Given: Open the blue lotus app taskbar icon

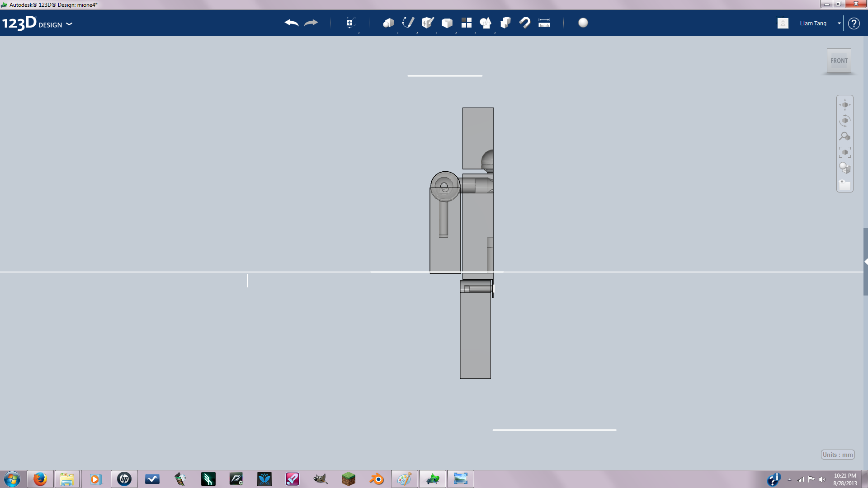Looking at the screenshot, I should 264,479.
